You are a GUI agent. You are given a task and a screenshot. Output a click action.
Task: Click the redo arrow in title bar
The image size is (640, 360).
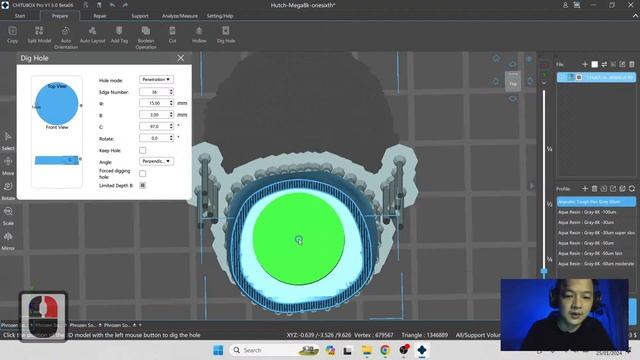pos(125,5)
